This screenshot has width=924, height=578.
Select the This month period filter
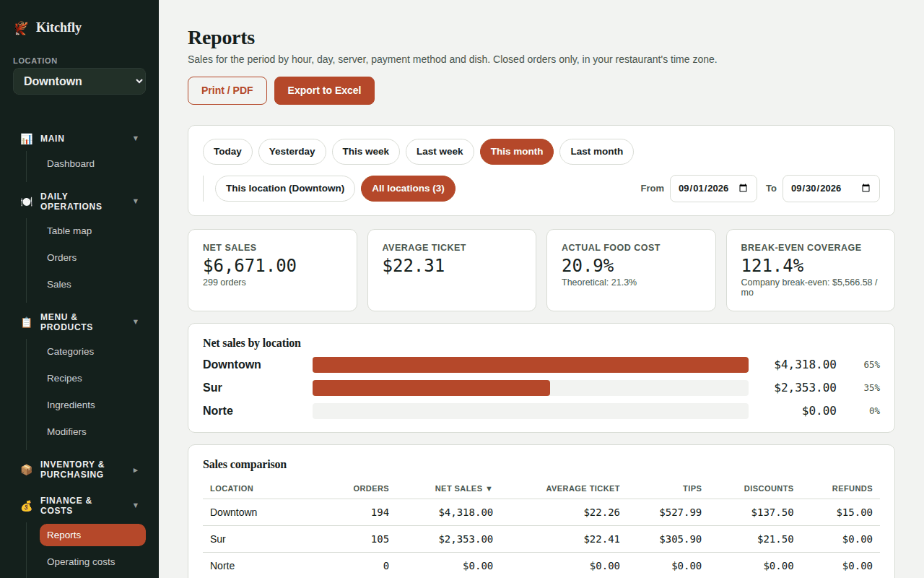517,152
